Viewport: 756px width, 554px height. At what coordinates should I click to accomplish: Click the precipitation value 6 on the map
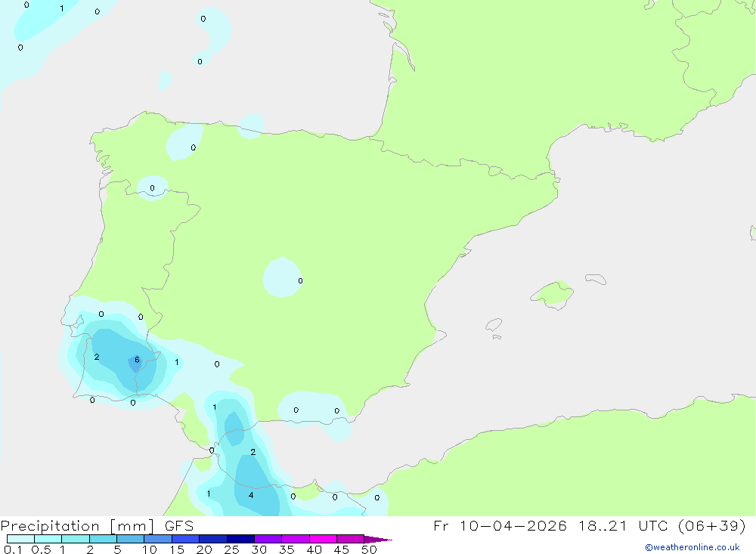[137, 360]
